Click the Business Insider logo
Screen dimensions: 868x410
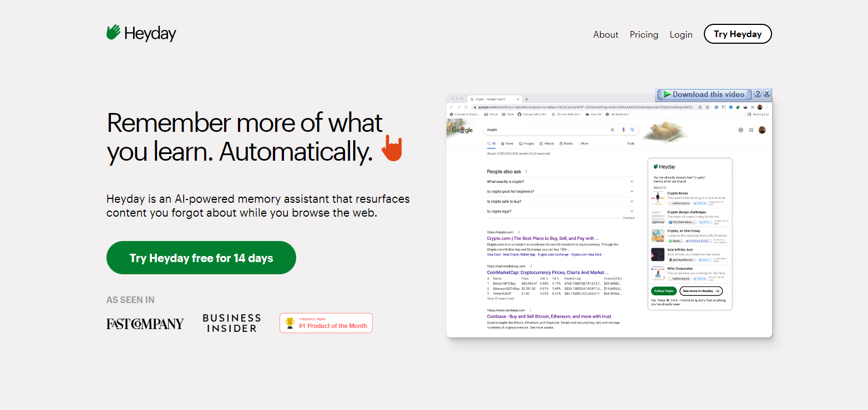pyautogui.click(x=231, y=323)
